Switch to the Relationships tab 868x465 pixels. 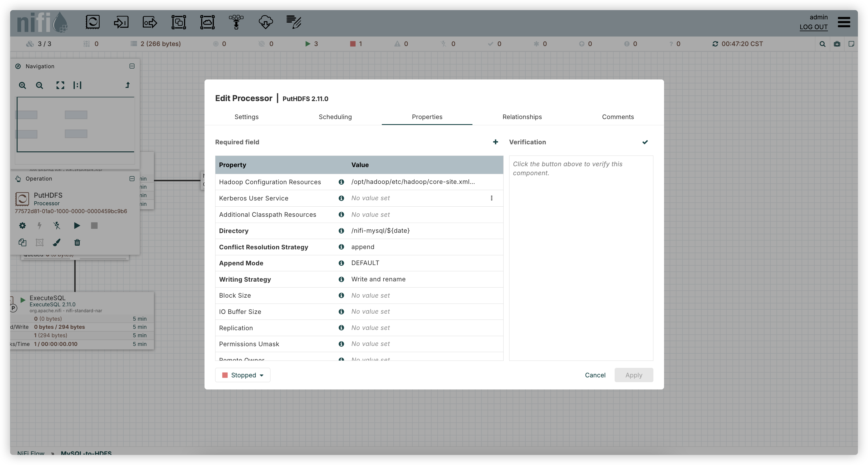coord(522,117)
